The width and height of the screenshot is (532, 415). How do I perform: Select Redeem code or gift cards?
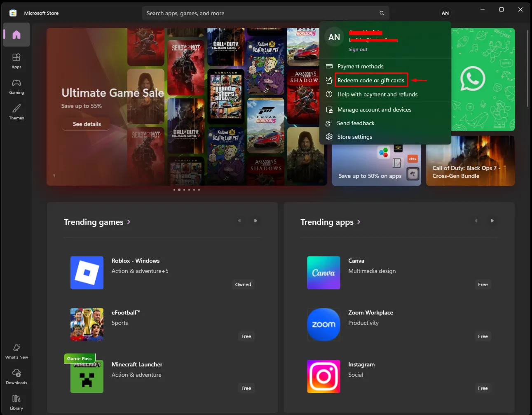click(x=385, y=80)
